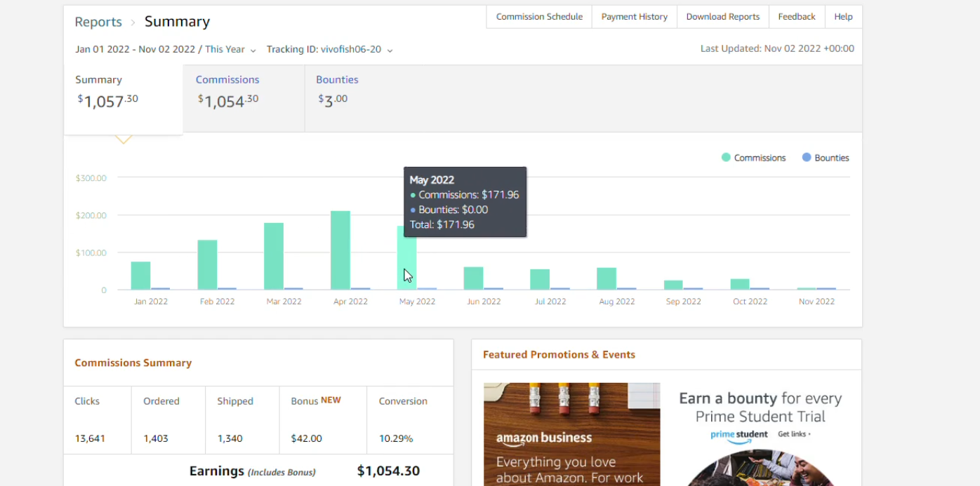Click the Feb 2022 commissions bar
The height and width of the screenshot is (486, 980).
pyautogui.click(x=207, y=265)
